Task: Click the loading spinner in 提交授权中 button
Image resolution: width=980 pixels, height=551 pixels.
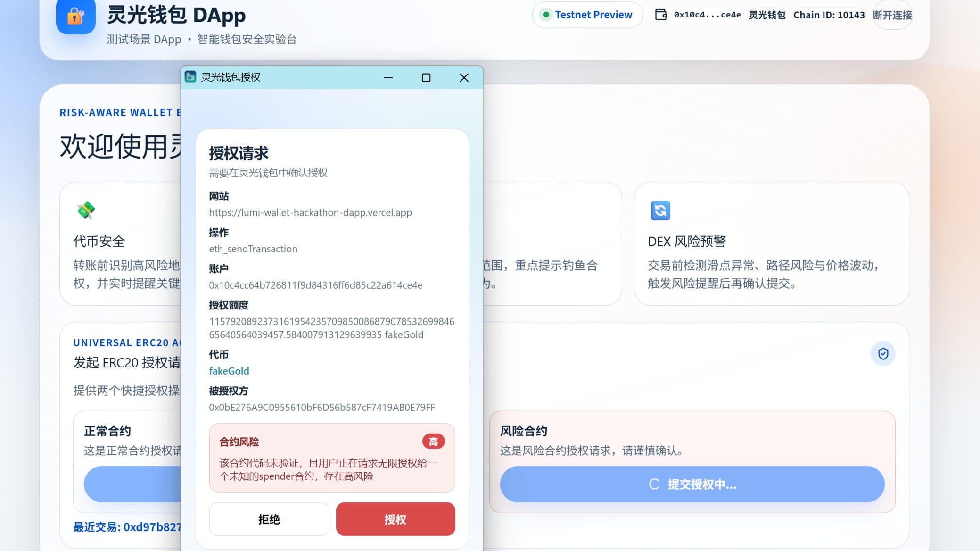Action: pos(653,484)
